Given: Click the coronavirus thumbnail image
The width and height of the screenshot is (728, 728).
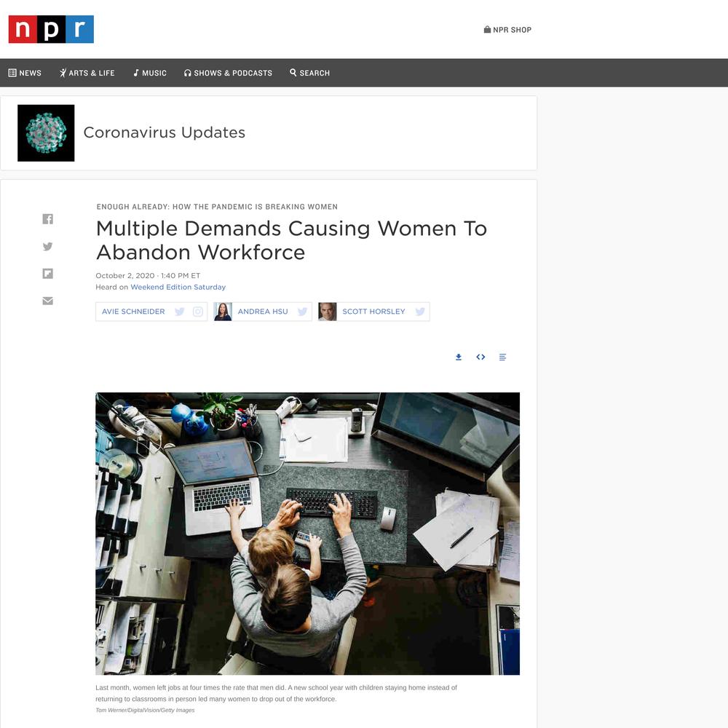Looking at the screenshot, I should 46,133.
